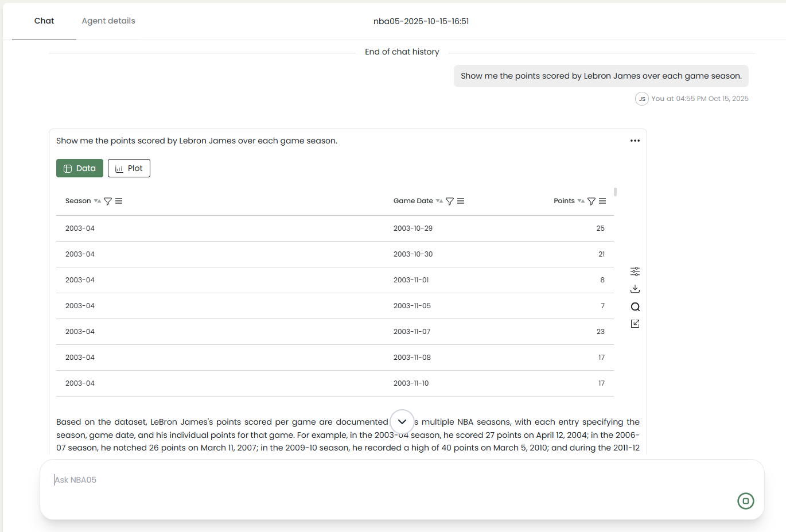
Task: Click the search magnifier icon beside table
Action: 635,306
